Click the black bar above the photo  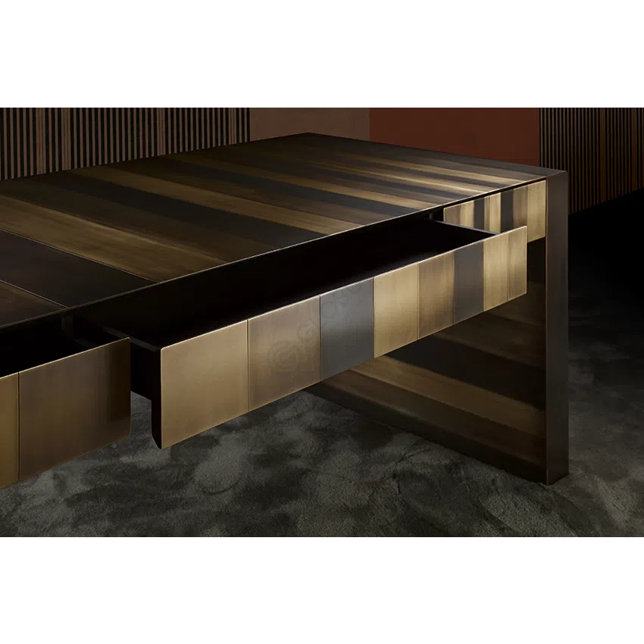(x=322, y=51)
